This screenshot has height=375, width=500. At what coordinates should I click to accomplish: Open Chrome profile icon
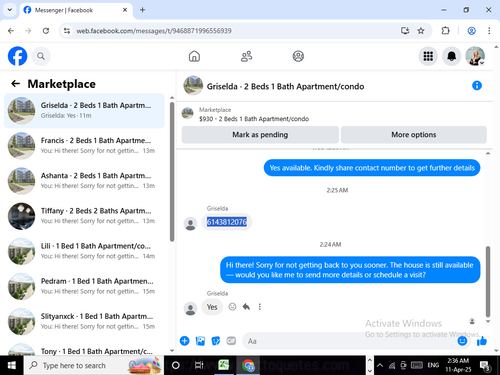(471, 31)
